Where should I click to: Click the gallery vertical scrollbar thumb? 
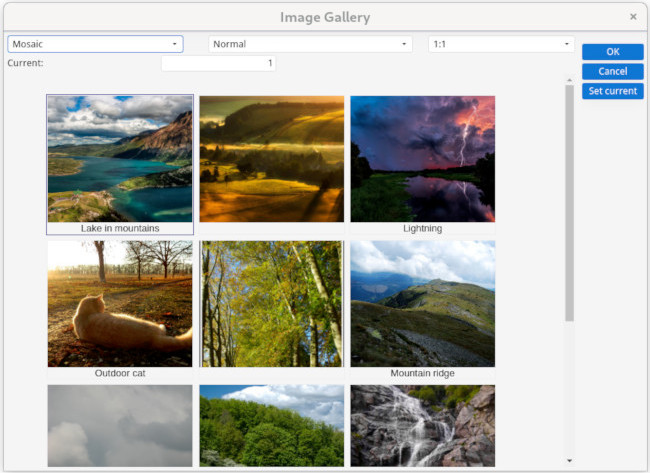(569, 203)
